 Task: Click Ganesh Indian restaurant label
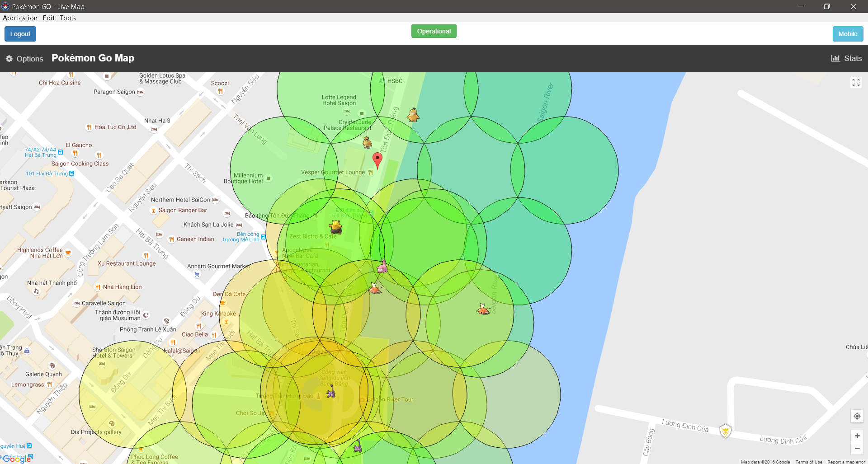tap(195, 239)
